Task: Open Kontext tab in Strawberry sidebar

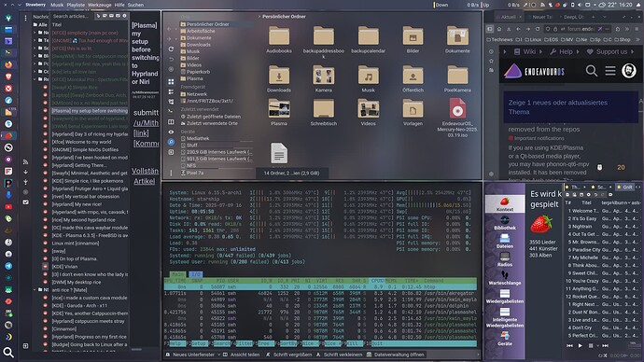Action: [505, 204]
